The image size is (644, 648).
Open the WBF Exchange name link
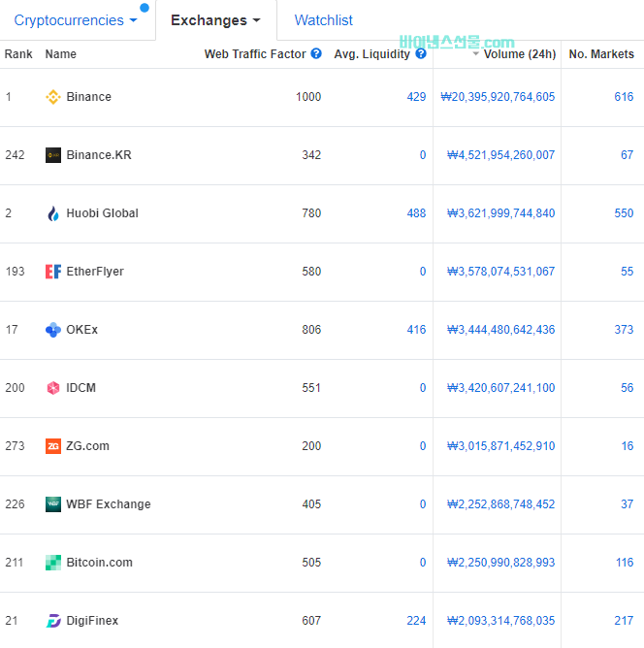click(109, 504)
